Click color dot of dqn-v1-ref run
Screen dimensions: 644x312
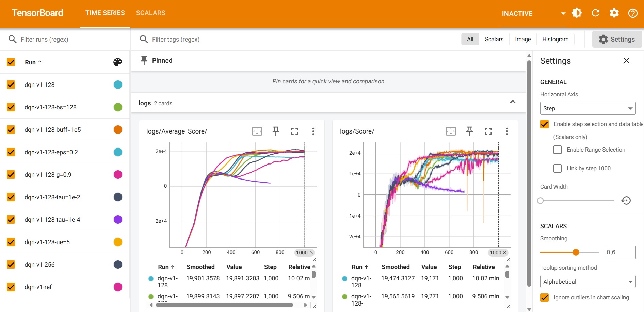[118, 287]
